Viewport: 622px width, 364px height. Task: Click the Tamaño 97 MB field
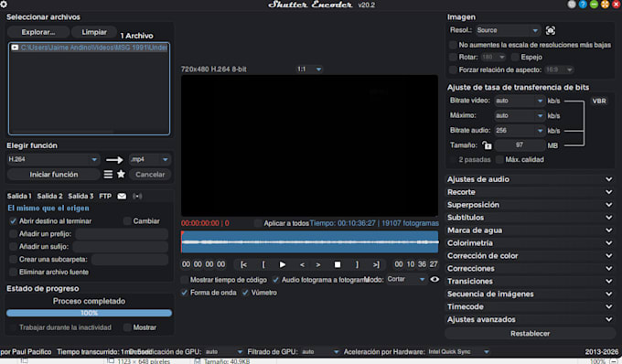[520, 145]
